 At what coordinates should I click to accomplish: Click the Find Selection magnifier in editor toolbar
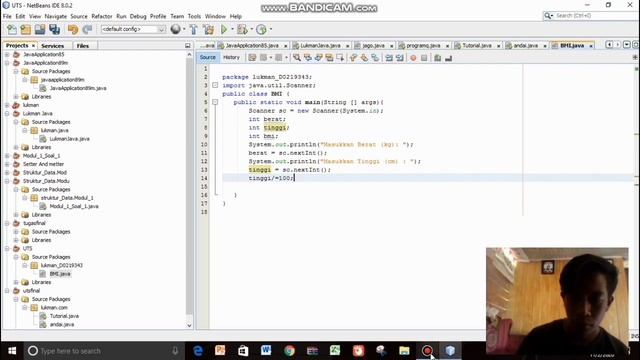297,58
